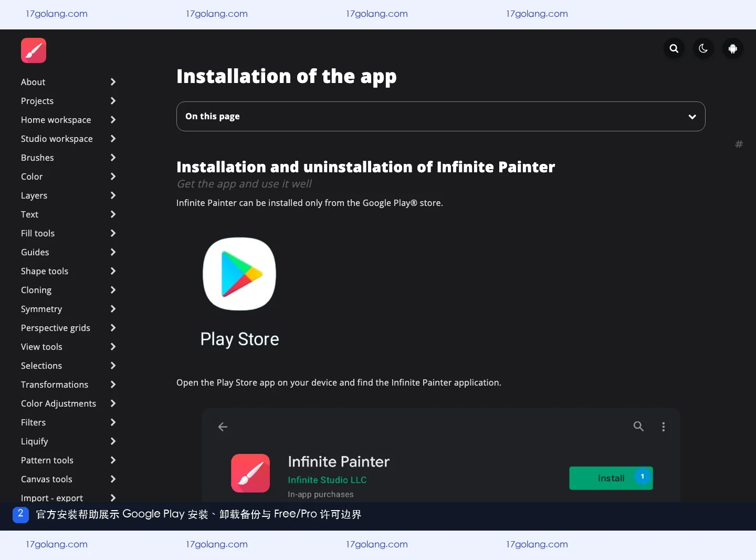Expand the Fill tools chevron
The height and width of the screenshot is (560, 756).
pos(113,233)
